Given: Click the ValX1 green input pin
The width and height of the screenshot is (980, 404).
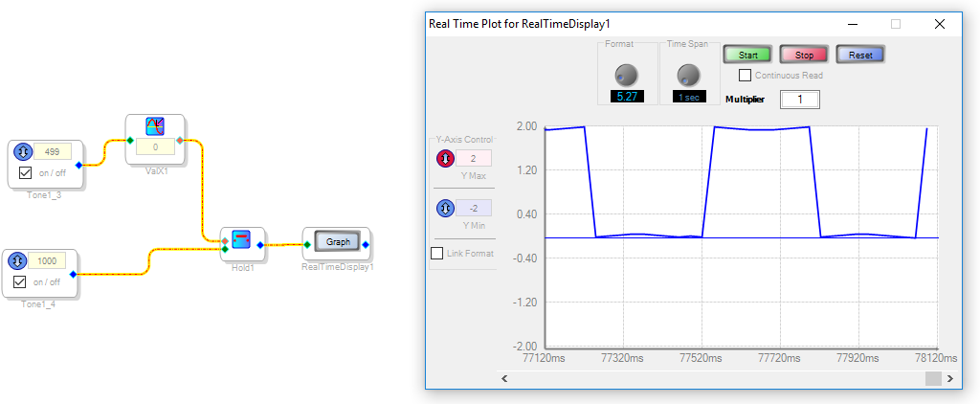Looking at the screenshot, I should (x=130, y=140).
